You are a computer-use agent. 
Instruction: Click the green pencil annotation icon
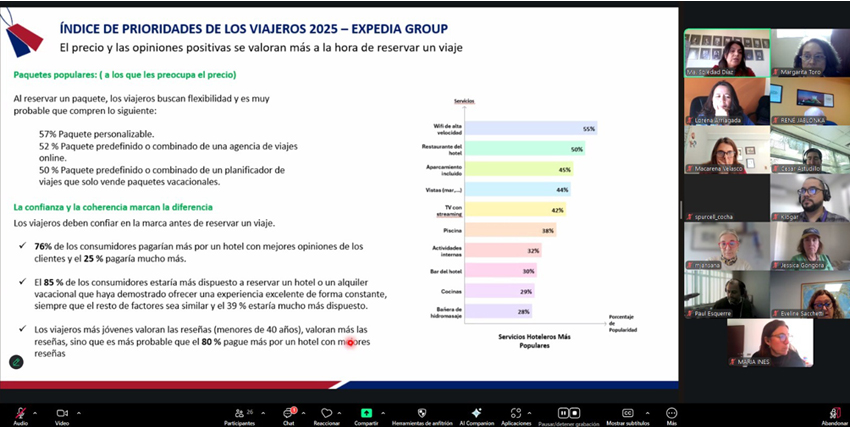(x=16, y=362)
